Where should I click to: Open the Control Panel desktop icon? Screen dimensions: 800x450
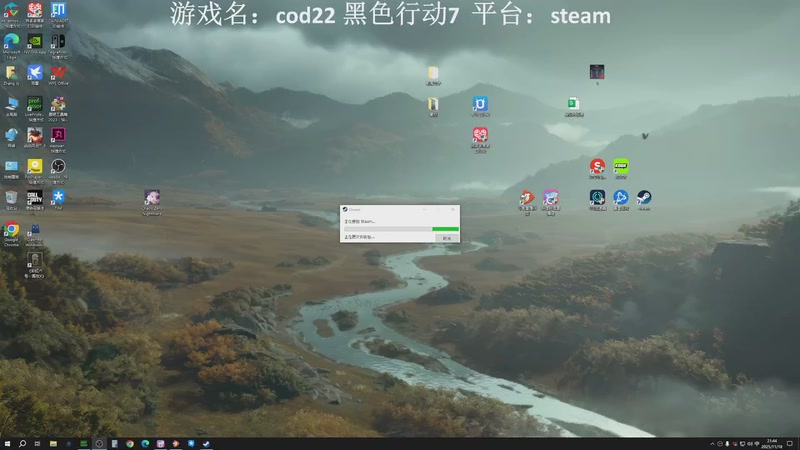11,166
